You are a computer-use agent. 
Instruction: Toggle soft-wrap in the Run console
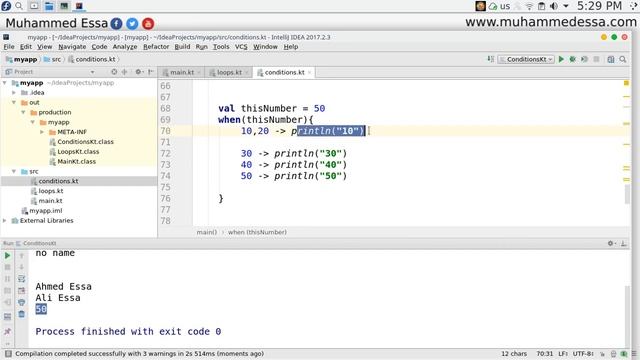[x=22, y=279]
